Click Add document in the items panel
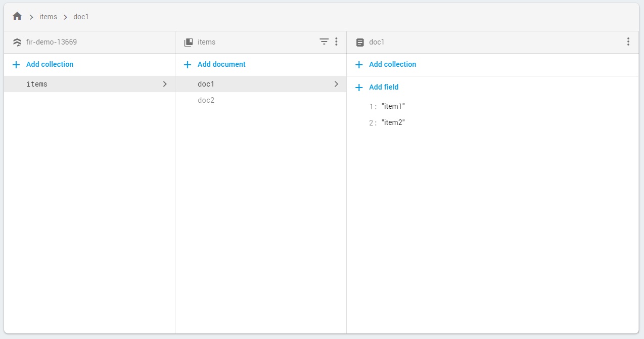This screenshot has width=644, height=339. [x=222, y=64]
